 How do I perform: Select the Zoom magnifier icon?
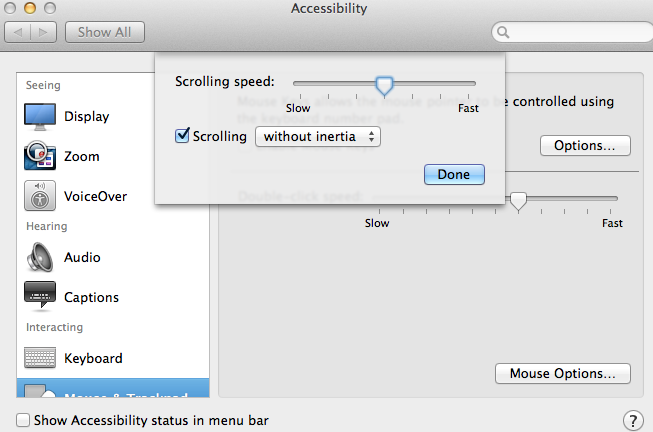click(x=39, y=157)
